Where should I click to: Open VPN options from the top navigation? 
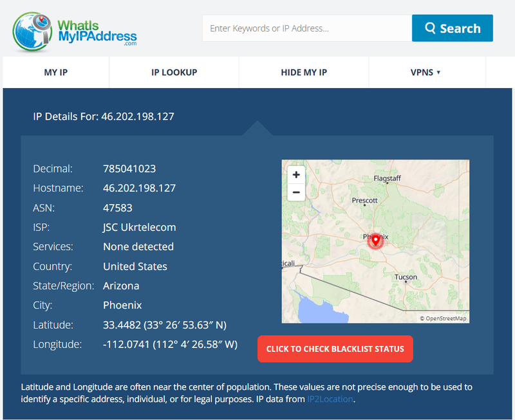coord(425,72)
